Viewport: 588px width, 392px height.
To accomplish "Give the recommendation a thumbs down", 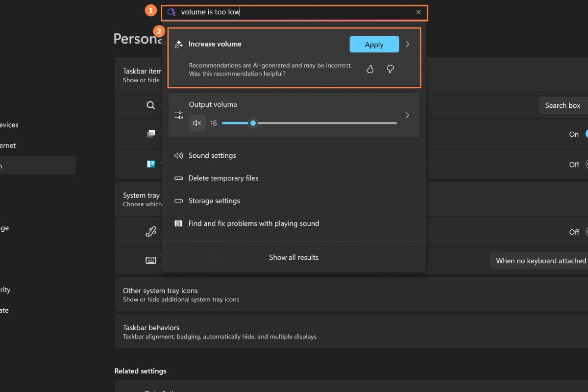I will (391, 69).
